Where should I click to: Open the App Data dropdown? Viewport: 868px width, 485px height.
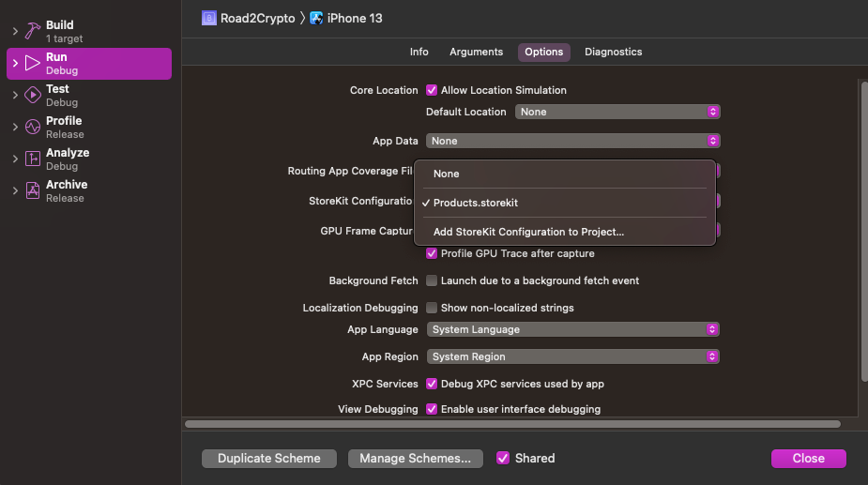573,141
